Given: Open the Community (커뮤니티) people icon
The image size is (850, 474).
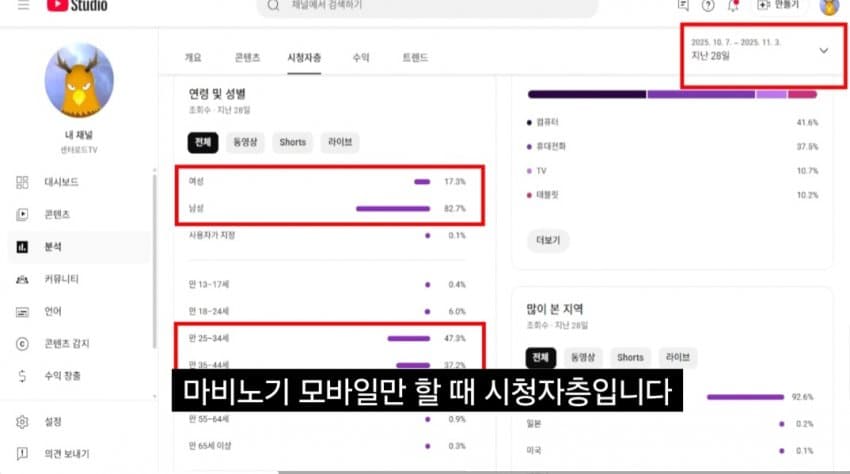Looking at the screenshot, I should (22, 279).
